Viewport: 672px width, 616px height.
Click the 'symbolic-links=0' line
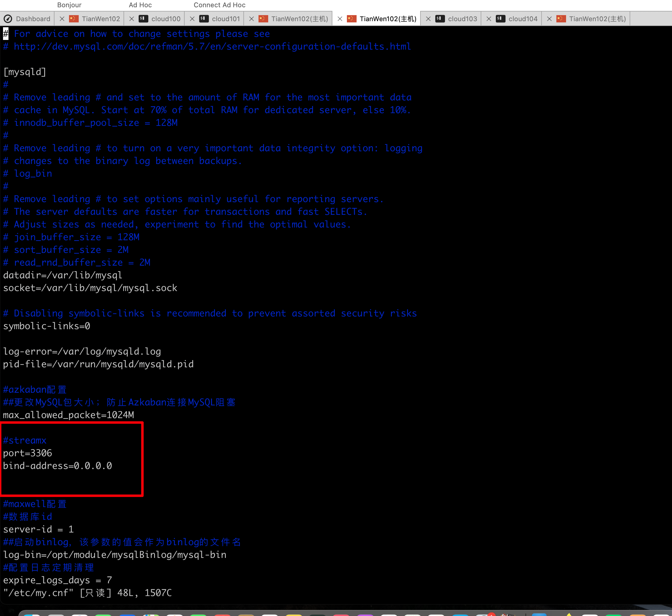click(47, 326)
